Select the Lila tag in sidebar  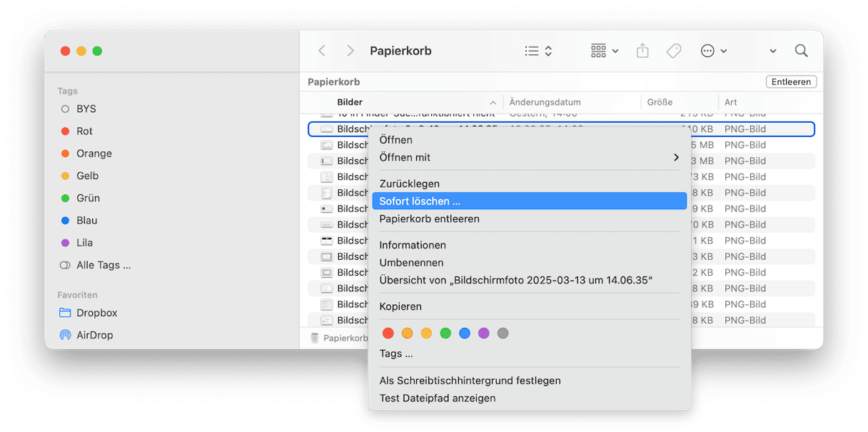tap(77, 243)
